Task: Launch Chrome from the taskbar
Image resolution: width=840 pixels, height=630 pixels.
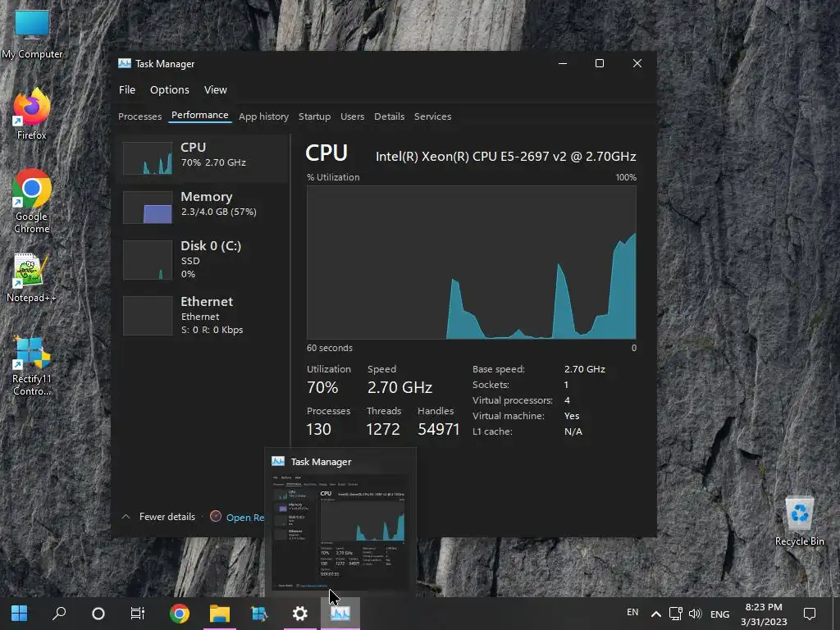Action: click(180, 614)
